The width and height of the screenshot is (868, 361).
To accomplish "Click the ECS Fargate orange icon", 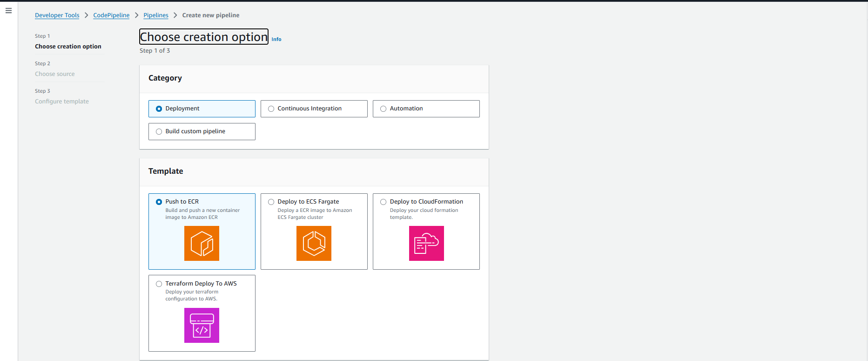I will [x=314, y=243].
